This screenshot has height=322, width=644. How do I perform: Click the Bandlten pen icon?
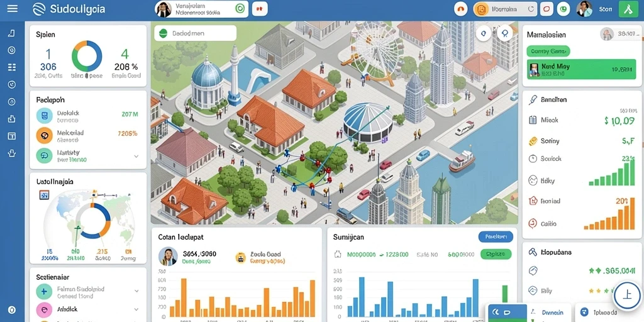[533, 99]
